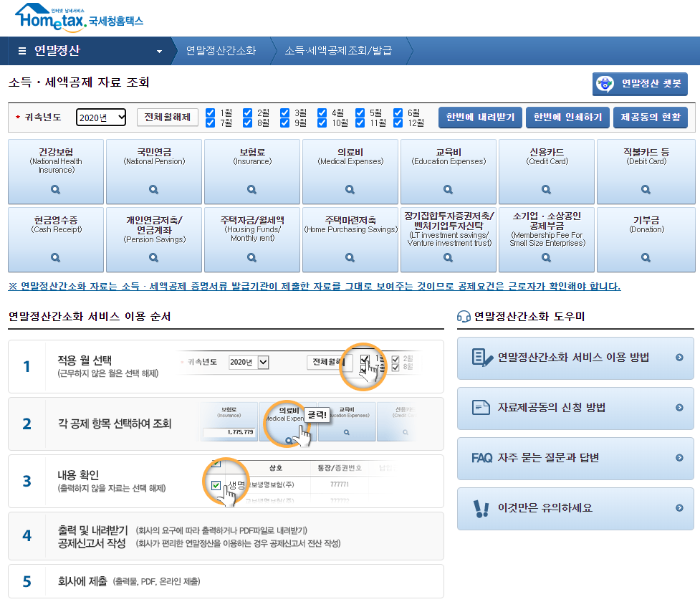Click the FAQ icon
Screen dimensions: 700x607
[481, 458]
